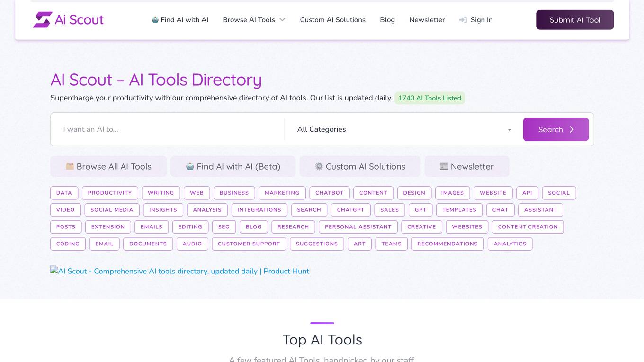Select the VIDEO tag
Viewport: 644px width, 362px height.
[x=65, y=210]
